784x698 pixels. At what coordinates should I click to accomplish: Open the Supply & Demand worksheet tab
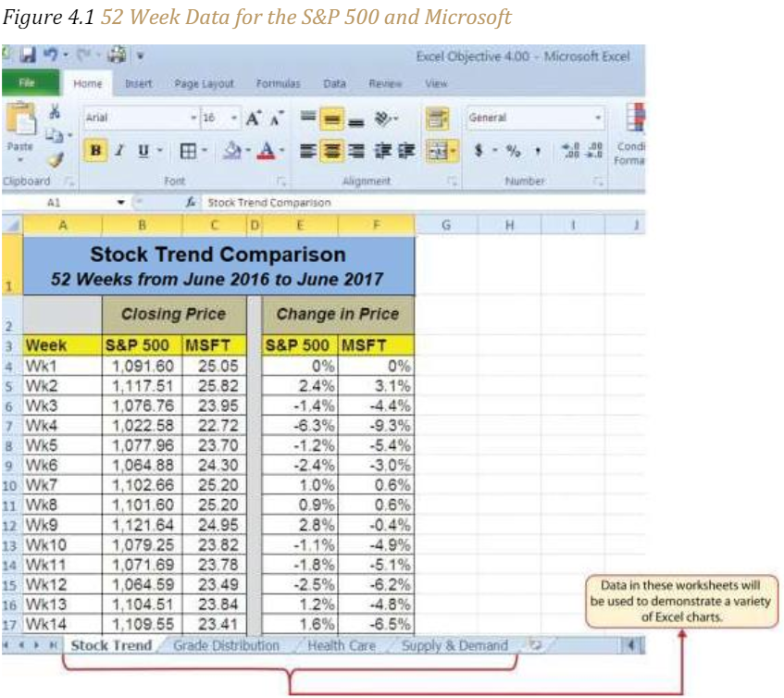click(x=454, y=645)
